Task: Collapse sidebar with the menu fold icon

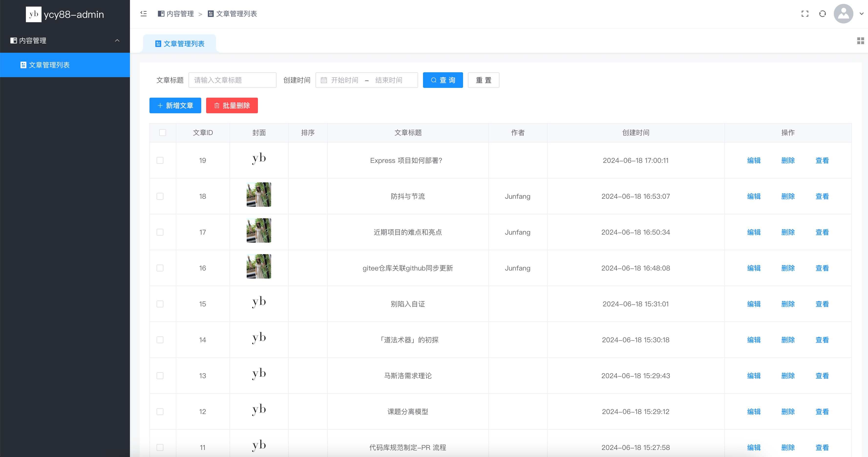Action: [144, 14]
